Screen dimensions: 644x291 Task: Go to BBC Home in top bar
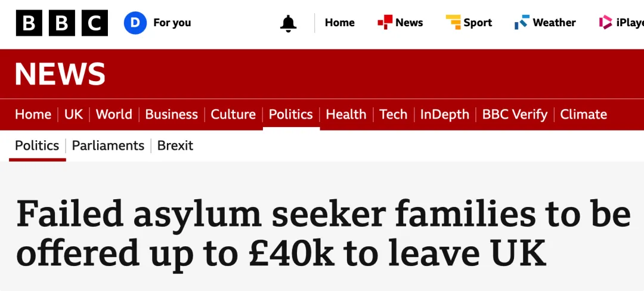pyautogui.click(x=339, y=23)
